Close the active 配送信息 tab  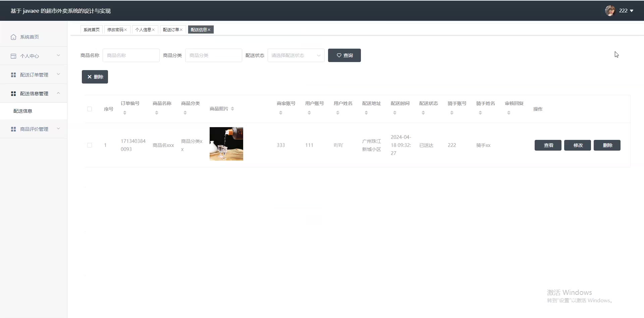209,30
